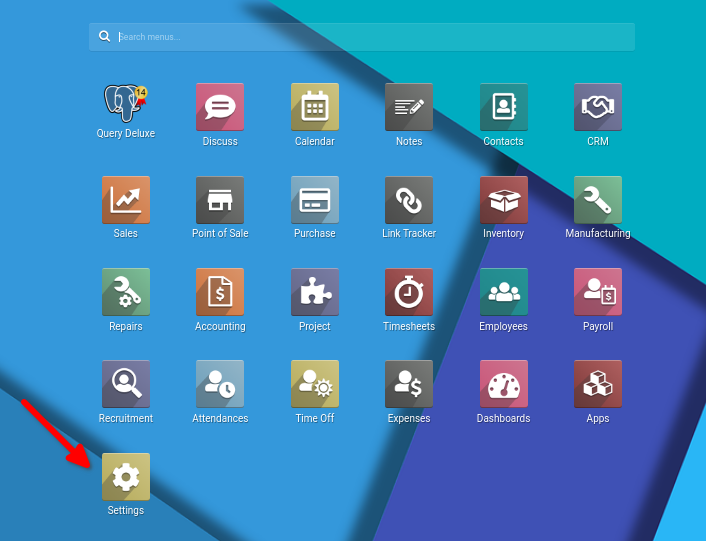Launch the Inventory app
Image resolution: width=706 pixels, height=541 pixels.
(503, 199)
